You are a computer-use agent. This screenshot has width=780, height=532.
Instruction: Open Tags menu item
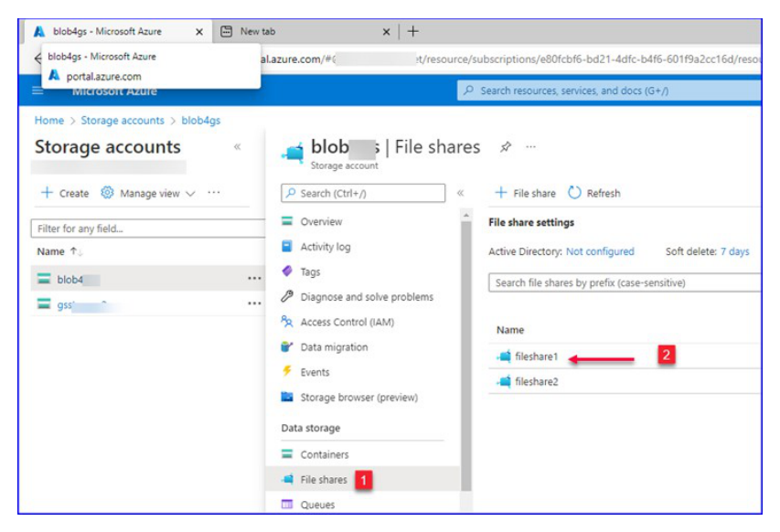pos(310,271)
